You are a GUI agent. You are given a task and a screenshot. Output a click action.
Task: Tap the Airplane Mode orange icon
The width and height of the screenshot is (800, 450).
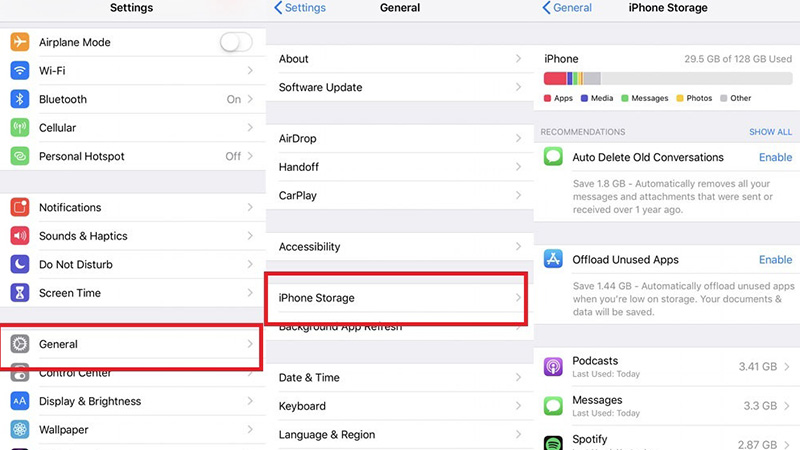[19, 42]
